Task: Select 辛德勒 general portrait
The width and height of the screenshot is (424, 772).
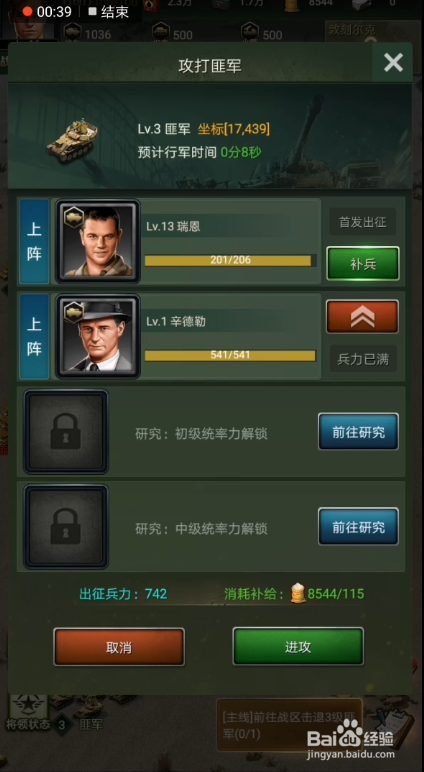Action: 98,336
